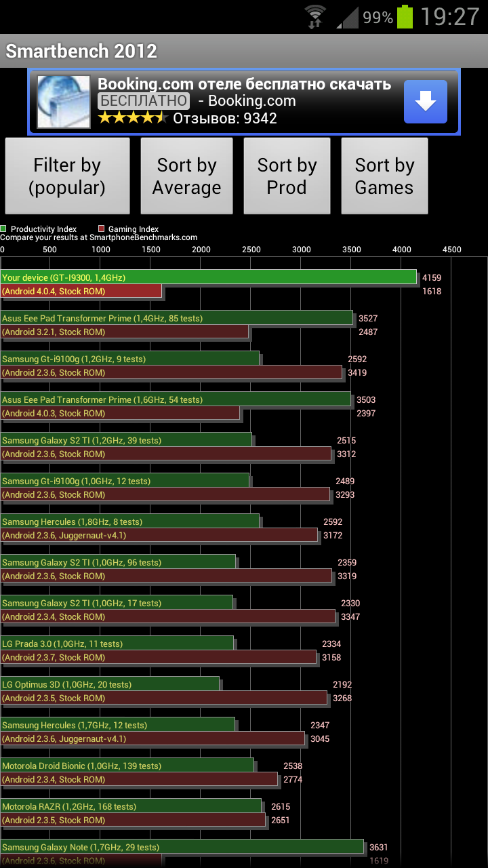Select the Samsung Hercules 1,7GHz, 12 tests bar
The width and height of the screenshot is (488, 868).
[x=118, y=725]
